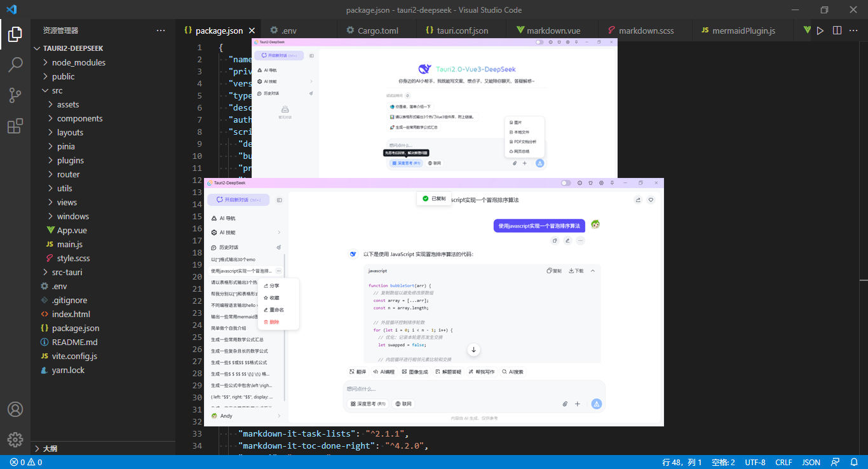The width and height of the screenshot is (868, 469).
Task: Click the UTF-8 encoding in the status bar
Action: [x=755, y=462]
